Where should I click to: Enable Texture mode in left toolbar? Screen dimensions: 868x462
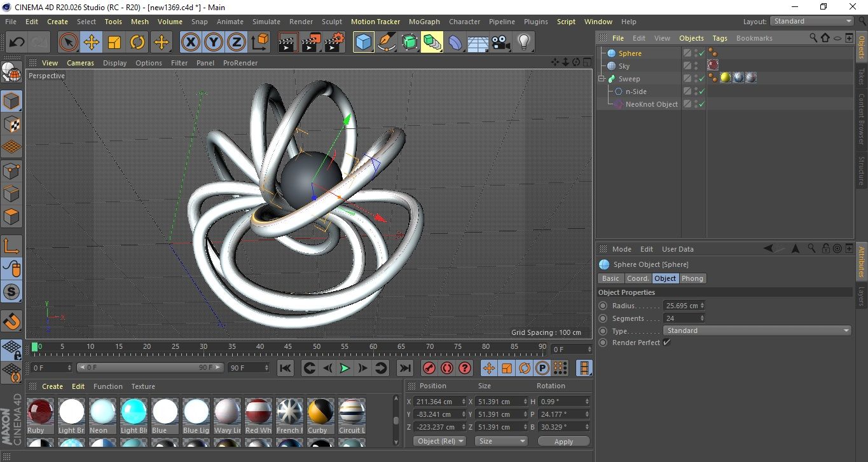tap(11, 124)
